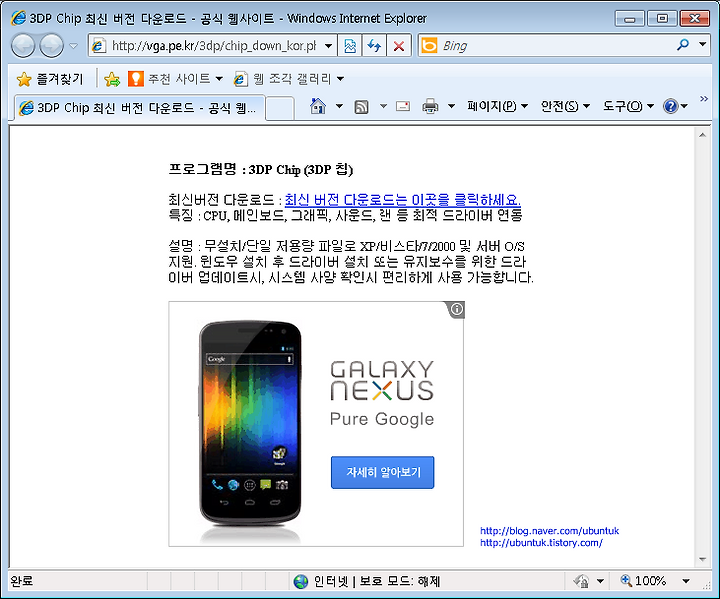Image resolution: width=720 pixels, height=599 pixels.
Task: Refresh the page using the refresh icon
Action: [x=374, y=46]
